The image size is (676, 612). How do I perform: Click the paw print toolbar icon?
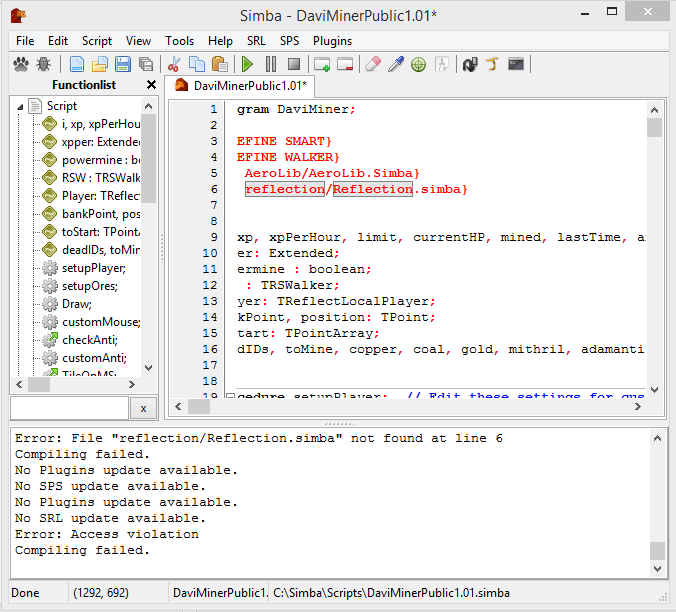point(20,65)
